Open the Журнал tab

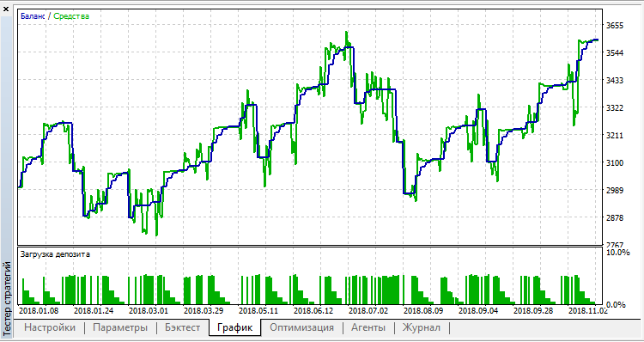point(421,327)
